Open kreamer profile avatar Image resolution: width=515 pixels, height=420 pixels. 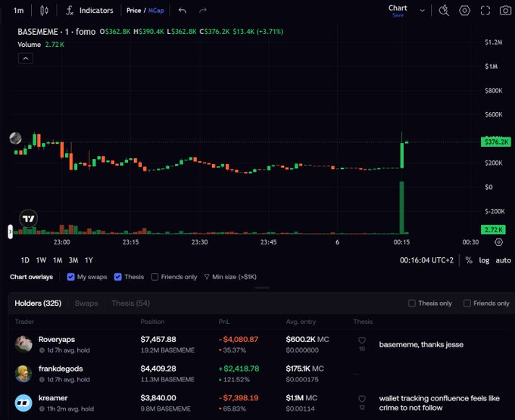pyautogui.click(x=23, y=403)
